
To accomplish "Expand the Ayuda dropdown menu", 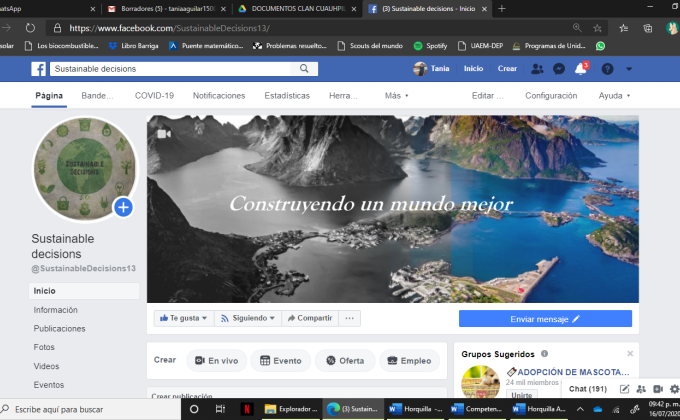I will pos(614,95).
